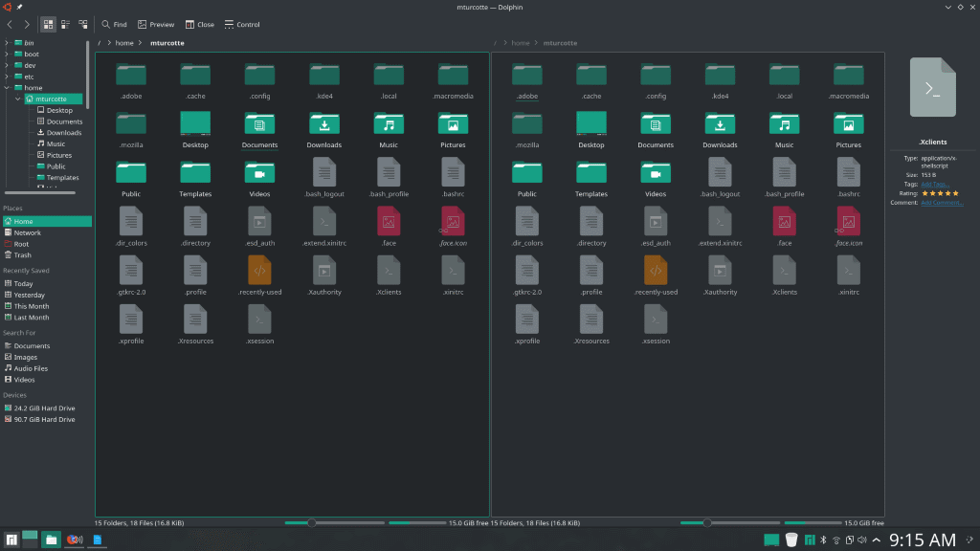Open the Control menu
This screenshot has width=980, height=551.
(241, 24)
